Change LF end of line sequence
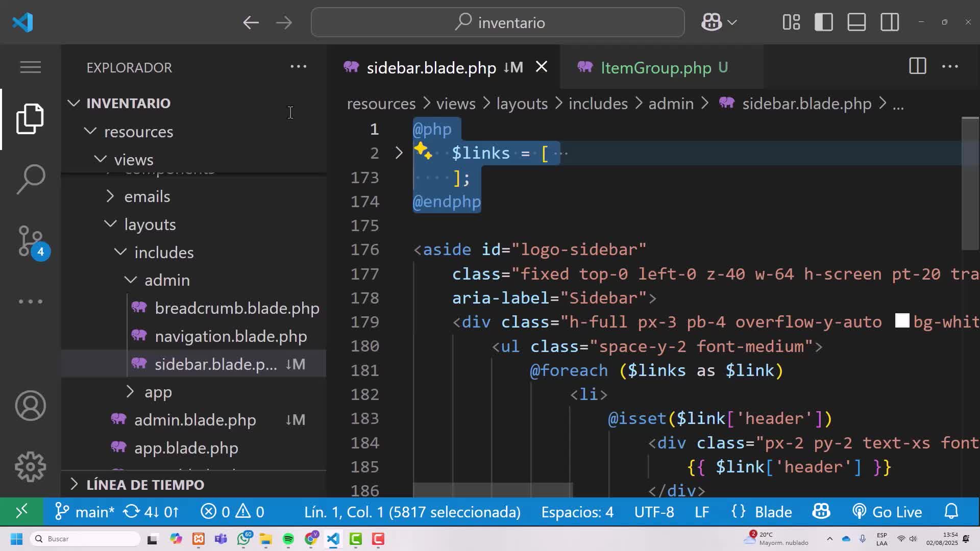The height and width of the screenshot is (551, 980). point(702,512)
